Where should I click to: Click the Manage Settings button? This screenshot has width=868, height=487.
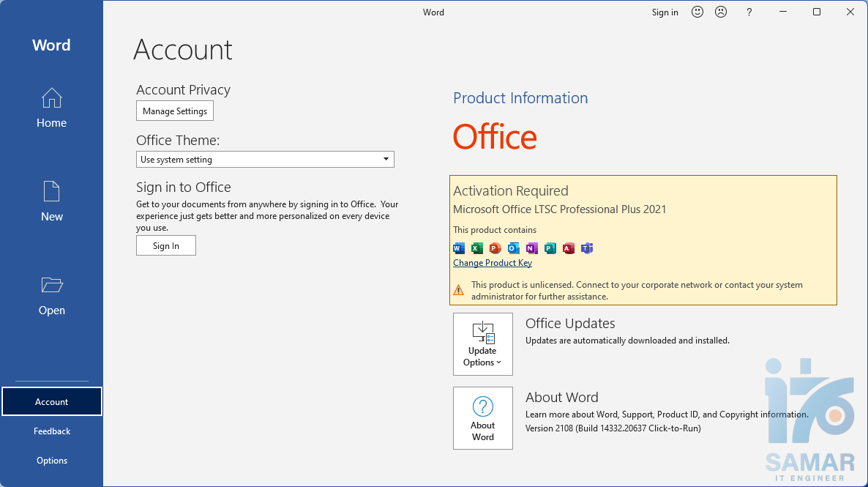tap(175, 111)
